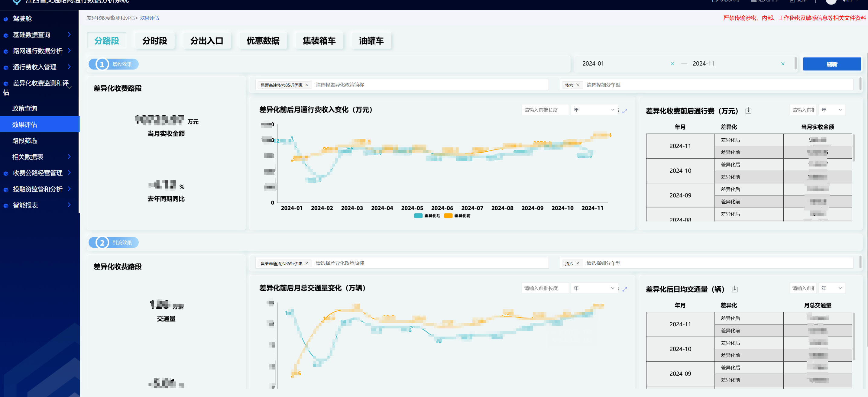Click the 2024-06 axis label on 通行费收入变化 chart
This screenshot has height=397, width=868.
point(442,208)
